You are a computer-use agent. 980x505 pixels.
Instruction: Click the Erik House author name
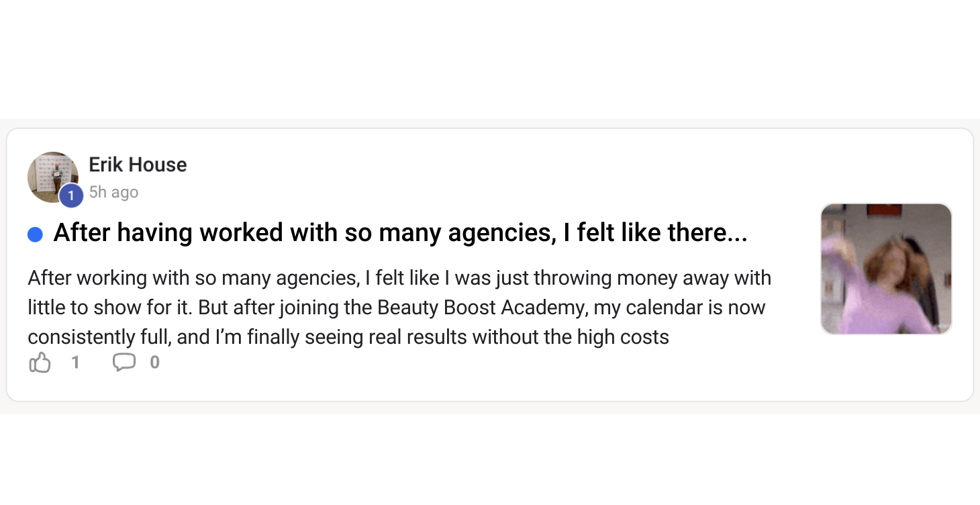pyautogui.click(x=138, y=165)
